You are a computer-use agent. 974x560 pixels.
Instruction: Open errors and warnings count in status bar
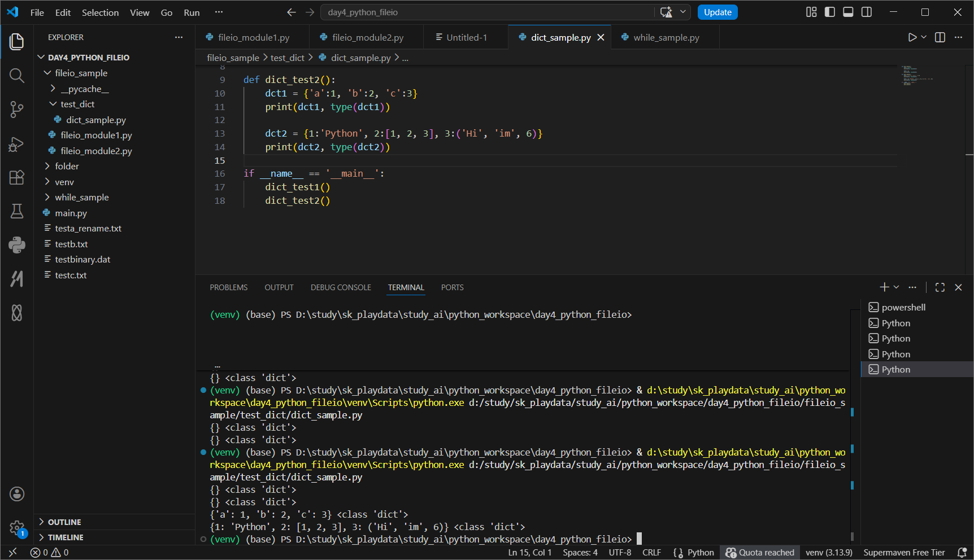point(50,553)
